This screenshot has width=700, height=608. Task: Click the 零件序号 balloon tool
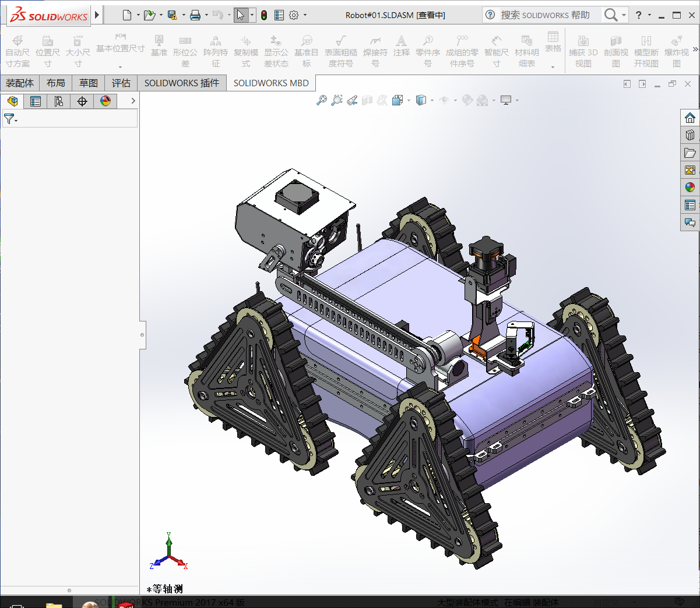point(428,49)
